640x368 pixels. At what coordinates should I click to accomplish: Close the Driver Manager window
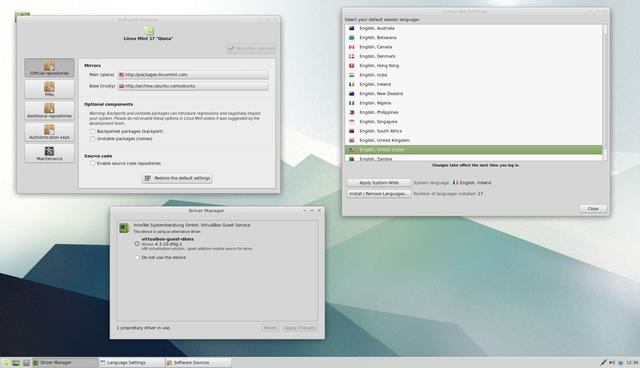319,211
